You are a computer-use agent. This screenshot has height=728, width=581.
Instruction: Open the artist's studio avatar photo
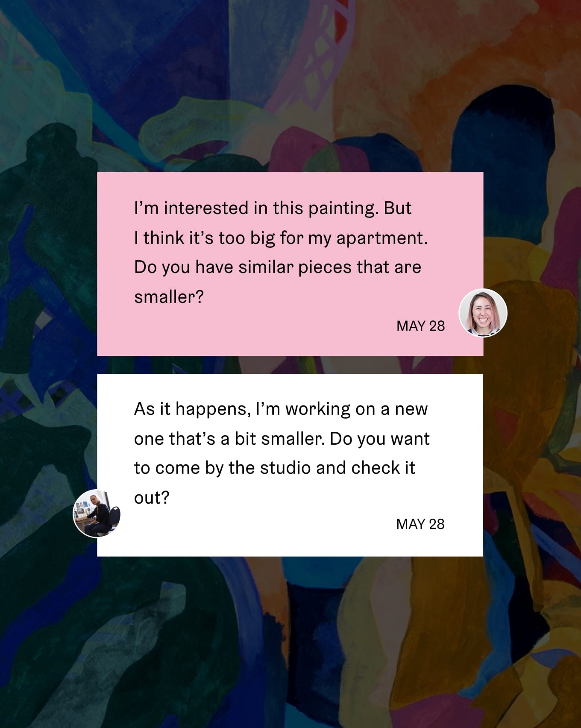point(97,513)
